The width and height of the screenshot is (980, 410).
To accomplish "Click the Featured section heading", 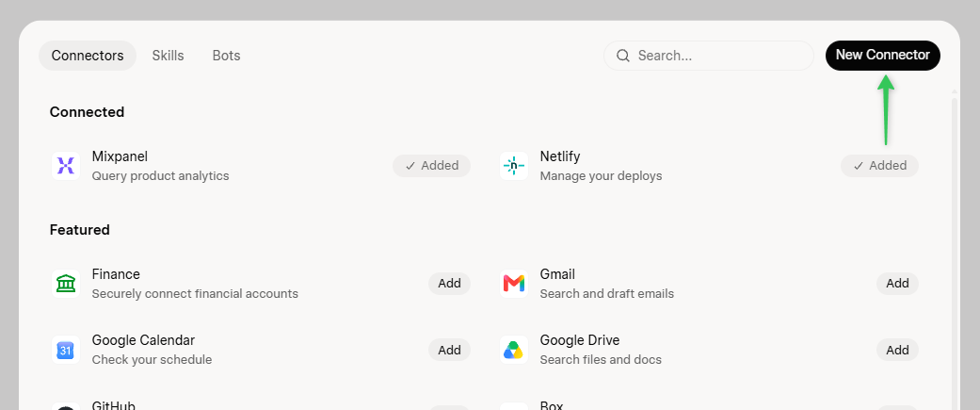I will click(x=79, y=230).
